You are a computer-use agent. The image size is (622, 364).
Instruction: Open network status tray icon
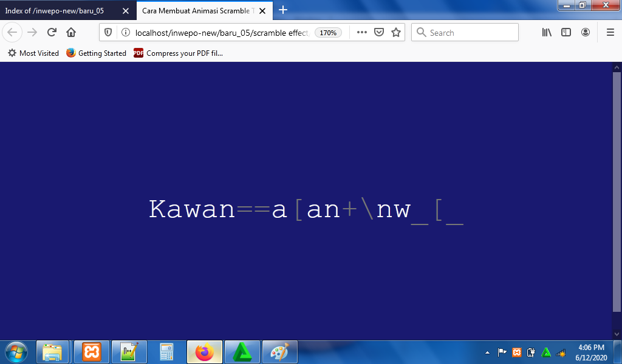tap(561, 352)
